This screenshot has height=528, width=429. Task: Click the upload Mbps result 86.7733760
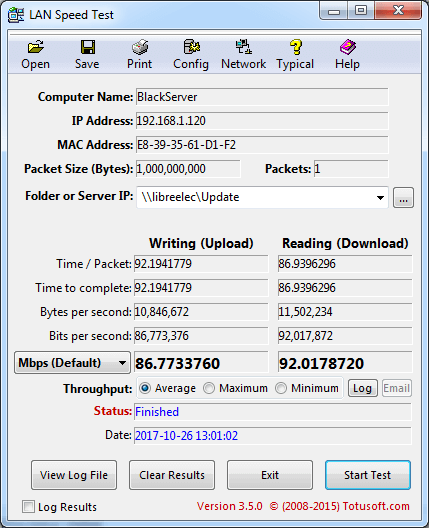(x=201, y=362)
